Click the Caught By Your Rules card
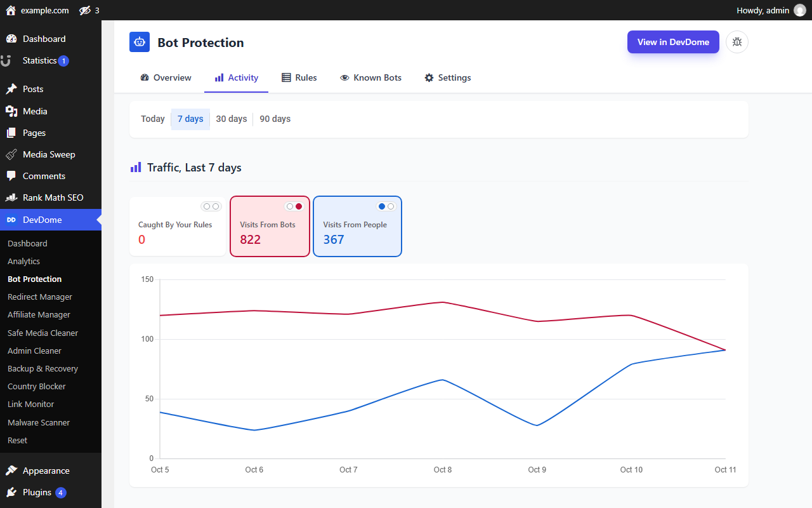812x508 pixels. coord(178,226)
